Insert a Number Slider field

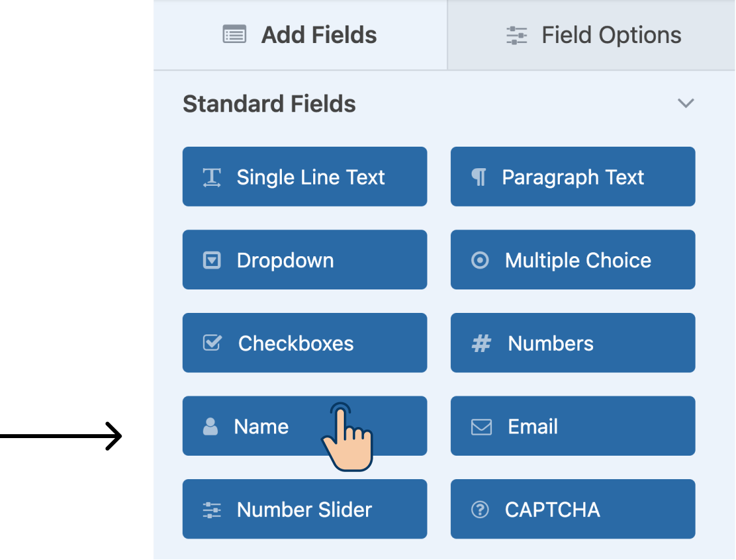[x=305, y=509]
